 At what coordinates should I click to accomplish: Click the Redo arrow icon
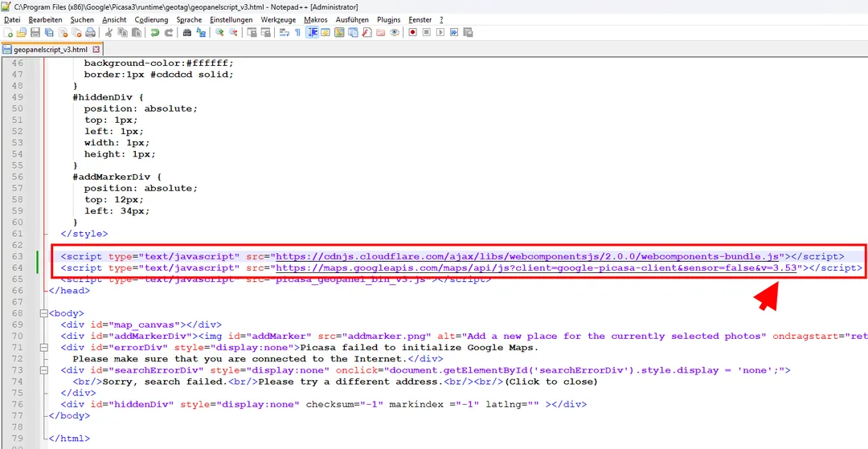[169, 33]
